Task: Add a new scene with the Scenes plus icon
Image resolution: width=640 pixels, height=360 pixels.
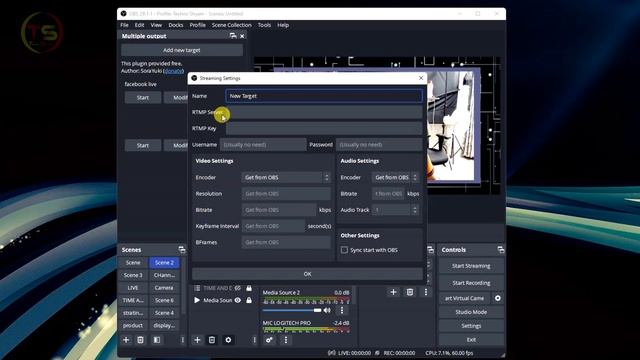Action: tap(126, 340)
